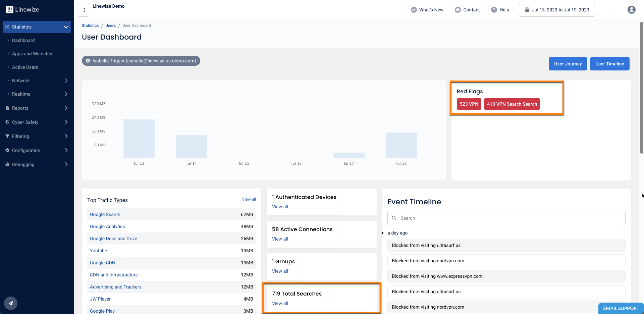644x314 pixels.
Task: Click the Event Timeline search field
Action: coord(506,218)
